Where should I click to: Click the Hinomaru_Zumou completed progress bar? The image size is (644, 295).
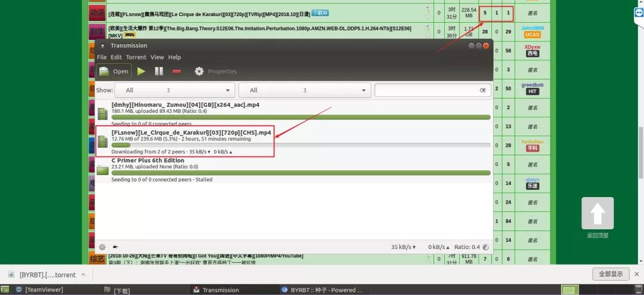pos(301,117)
